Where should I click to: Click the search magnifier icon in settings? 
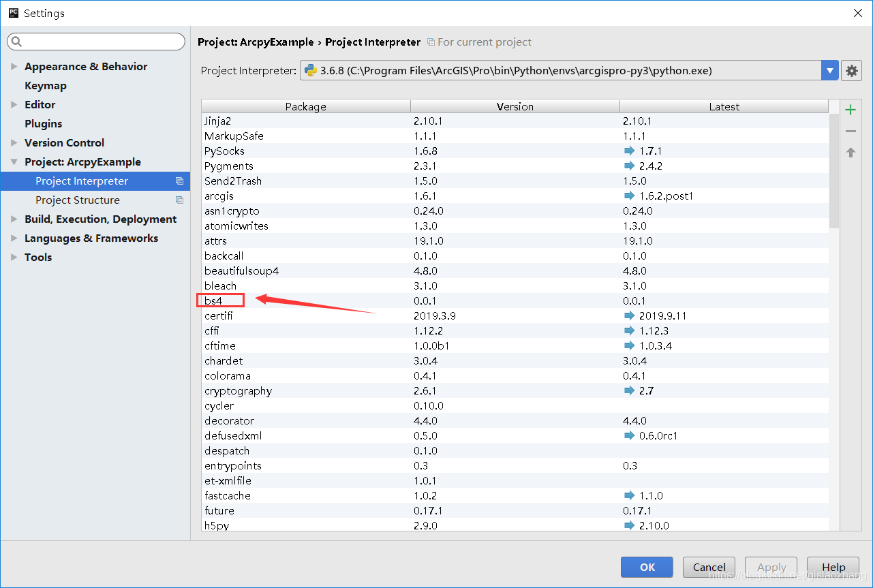coord(16,42)
